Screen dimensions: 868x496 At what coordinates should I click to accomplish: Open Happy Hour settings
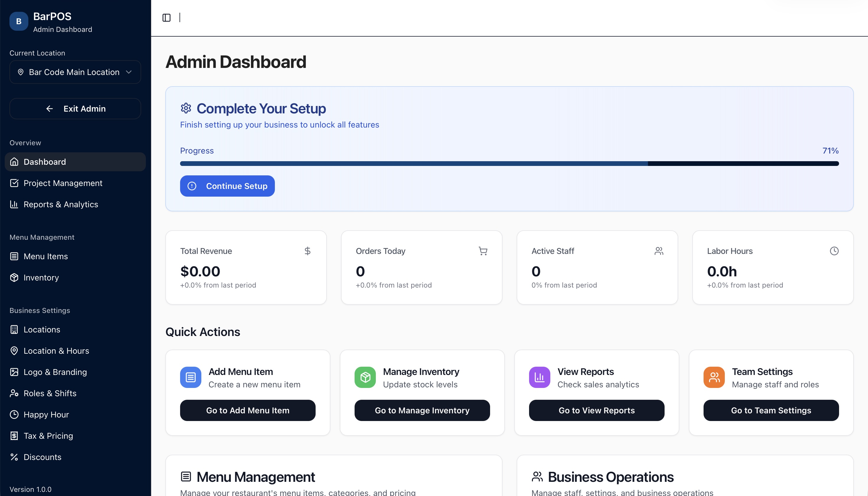[75, 415]
